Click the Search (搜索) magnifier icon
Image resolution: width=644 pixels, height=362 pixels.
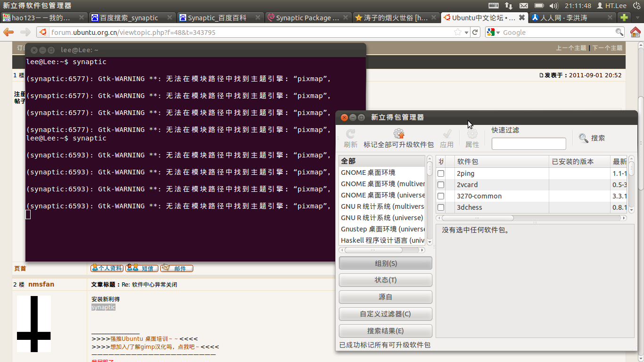(584, 138)
